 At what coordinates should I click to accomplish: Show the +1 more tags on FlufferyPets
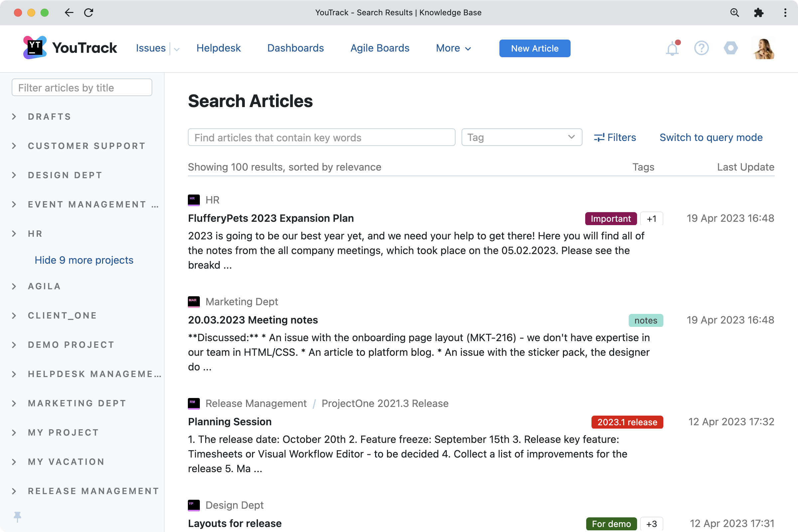(651, 218)
